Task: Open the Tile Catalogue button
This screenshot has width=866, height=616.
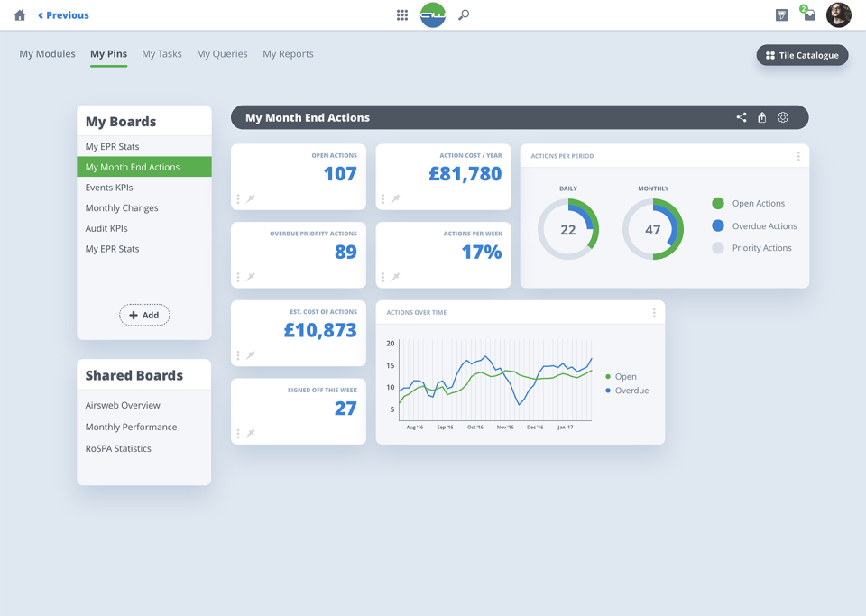Action: point(802,55)
